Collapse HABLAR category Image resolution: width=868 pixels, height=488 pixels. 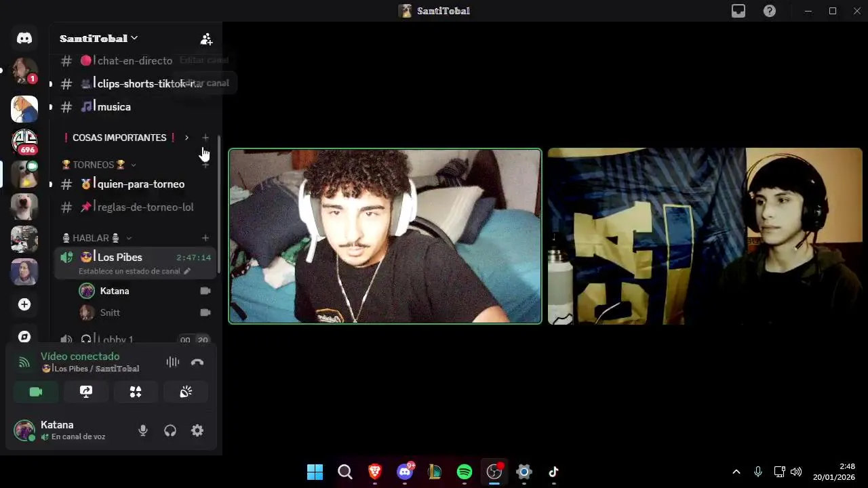[x=96, y=238]
